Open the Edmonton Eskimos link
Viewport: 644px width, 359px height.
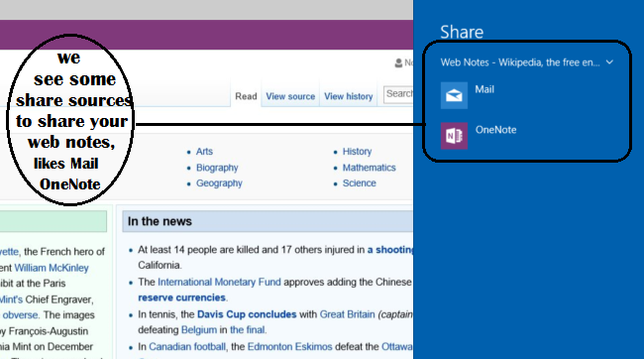click(289, 347)
